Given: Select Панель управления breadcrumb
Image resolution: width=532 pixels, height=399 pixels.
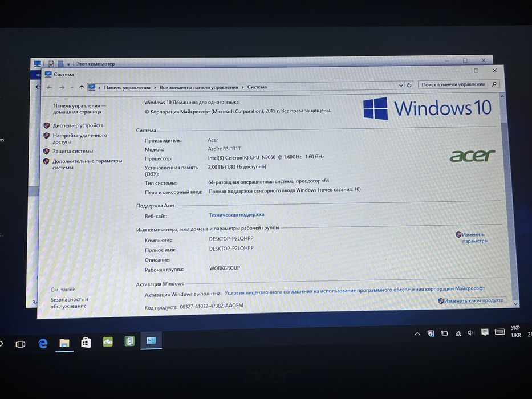Looking at the screenshot, I should 127,87.
